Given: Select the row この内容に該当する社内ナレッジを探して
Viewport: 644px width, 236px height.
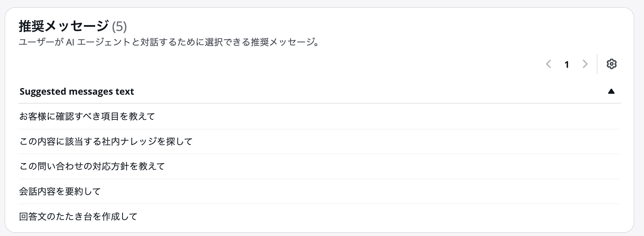Looking at the screenshot, I should pyautogui.click(x=105, y=141).
